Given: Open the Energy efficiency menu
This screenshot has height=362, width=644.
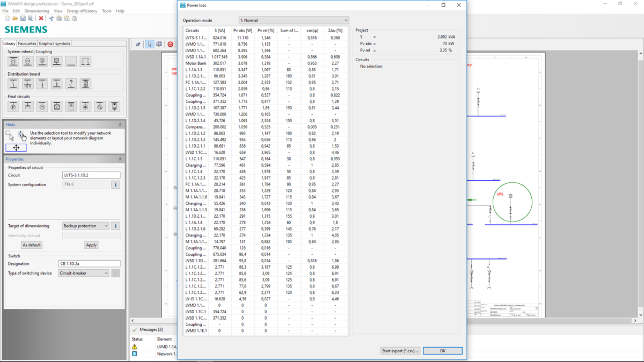Looking at the screenshot, I should coord(82,11).
